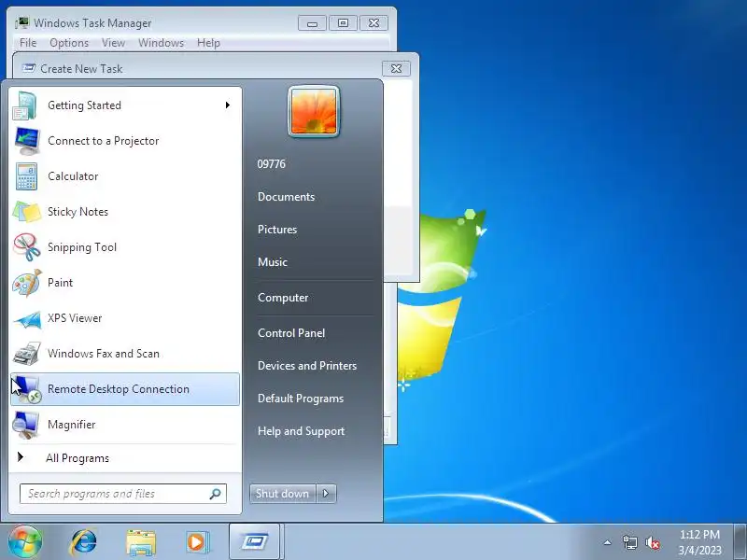Open Help and Support
Viewport: 747px width, 560px height.
click(301, 431)
